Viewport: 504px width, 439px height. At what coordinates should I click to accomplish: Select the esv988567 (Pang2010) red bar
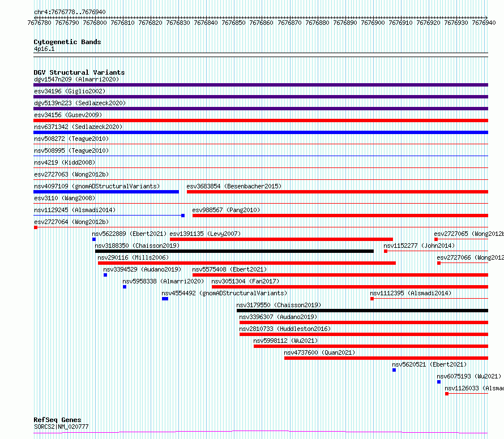[x=340, y=216]
